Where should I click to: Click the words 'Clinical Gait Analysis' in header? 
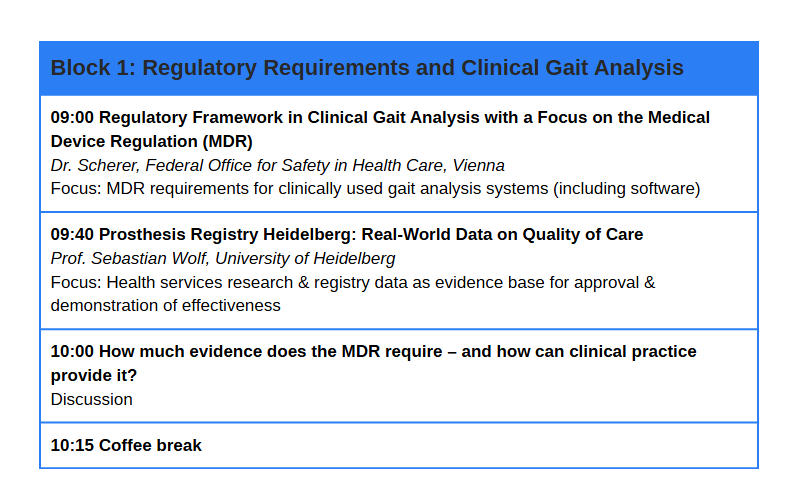coord(572,68)
